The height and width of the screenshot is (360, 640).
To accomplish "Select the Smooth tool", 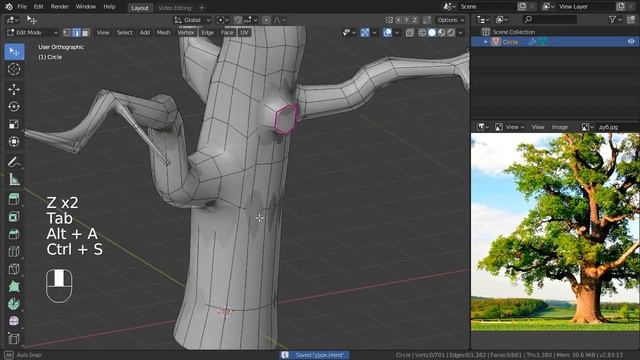I will tap(14, 321).
